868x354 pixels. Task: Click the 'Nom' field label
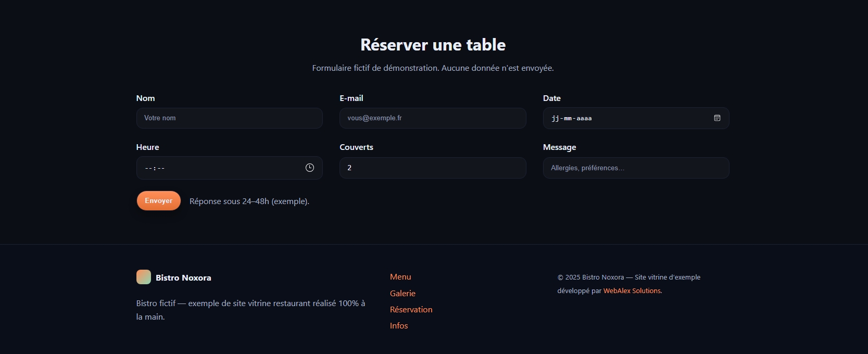(145, 98)
